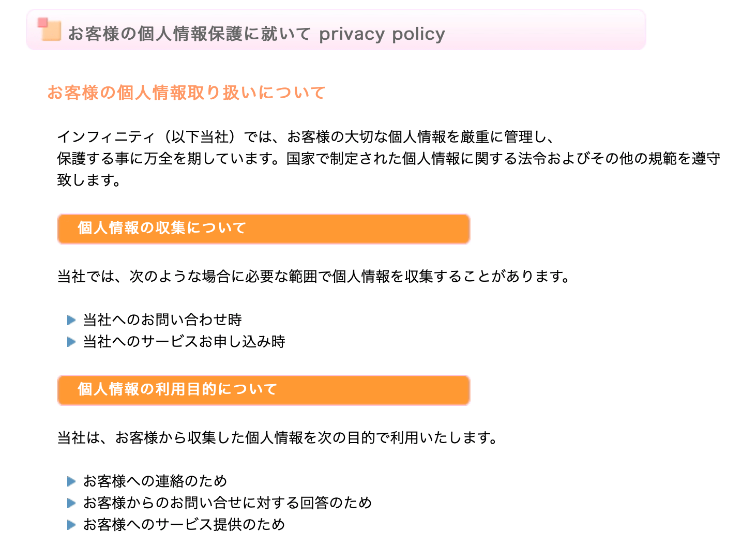Click the orange 個人情報の利用目的について section header

263,390
